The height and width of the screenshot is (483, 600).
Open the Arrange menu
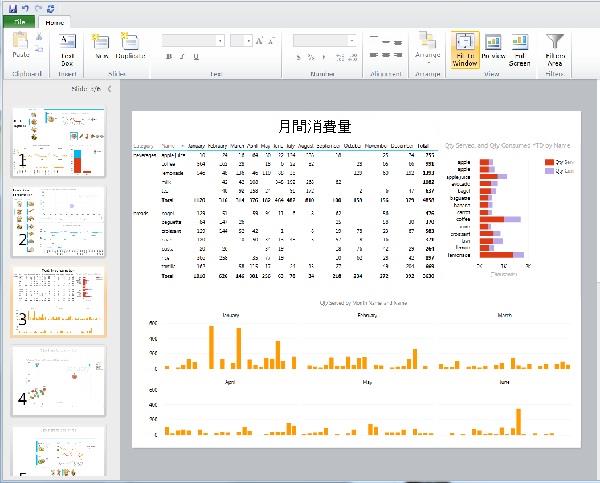click(x=427, y=49)
